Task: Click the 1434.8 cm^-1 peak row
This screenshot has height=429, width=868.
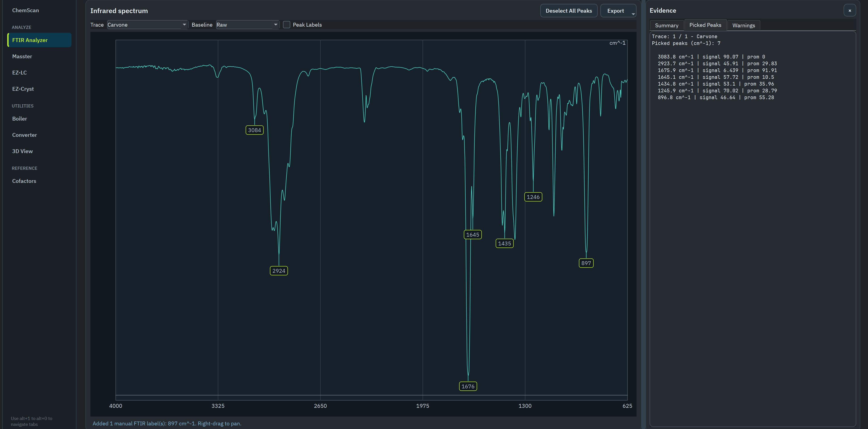Action: [x=716, y=84]
